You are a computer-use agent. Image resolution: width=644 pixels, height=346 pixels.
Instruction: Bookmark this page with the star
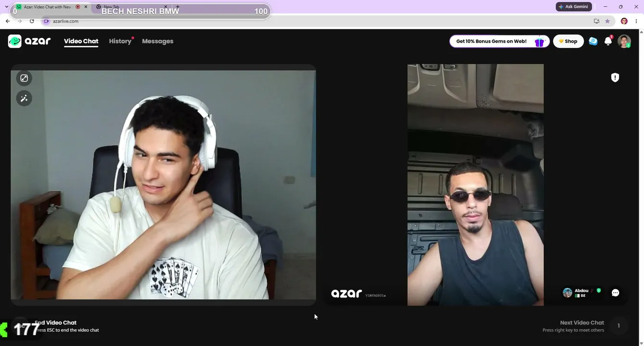pyautogui.click(x=607, y=21)
